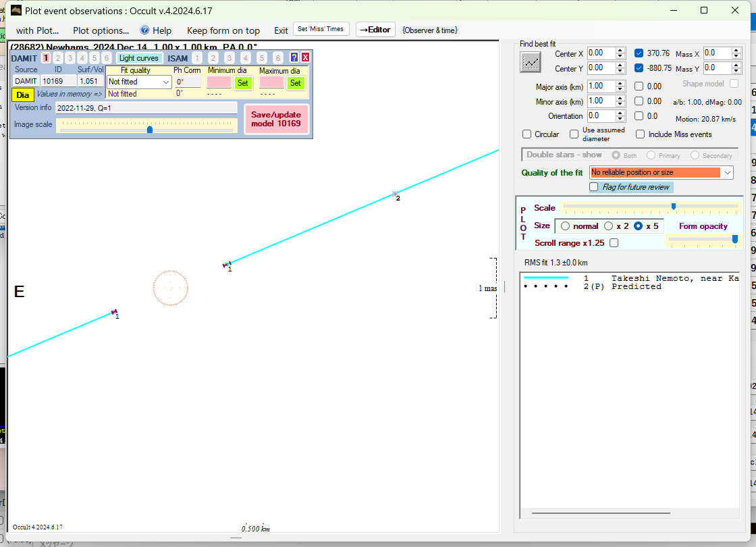Expand the Quality of the fit dropdown
The width and height of the screenshot is (756, 547).
[726, 173]
